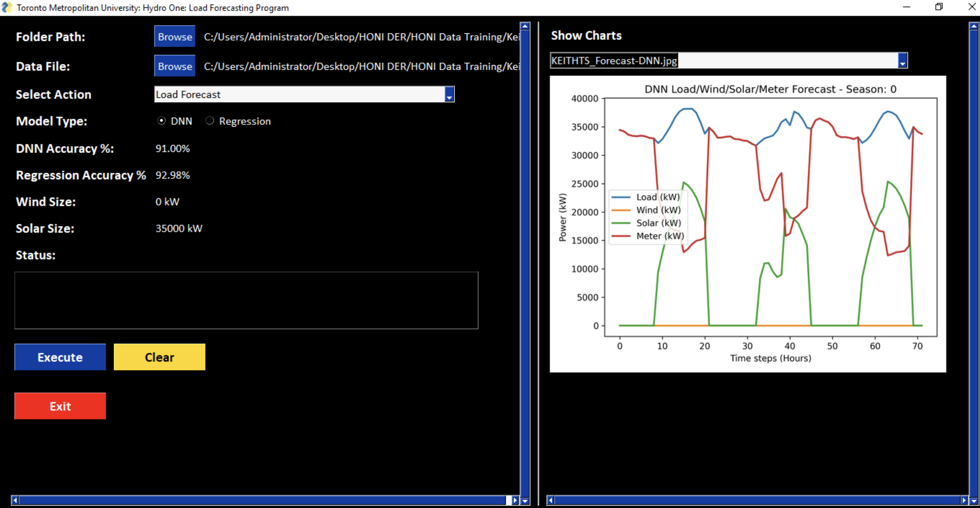Image resolution: width=980 pixels, height=508 pixels.
Task: Browse for the Data File
Action: (175, 66)
